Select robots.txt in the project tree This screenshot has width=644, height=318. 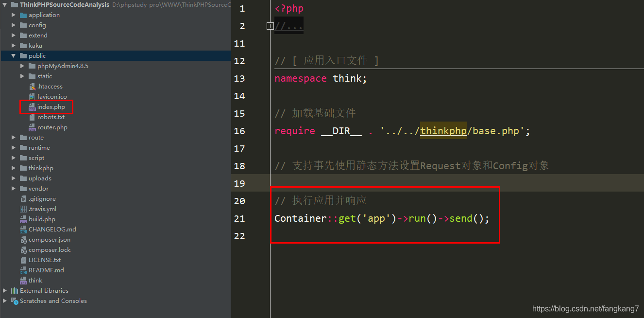click(51, 117)
